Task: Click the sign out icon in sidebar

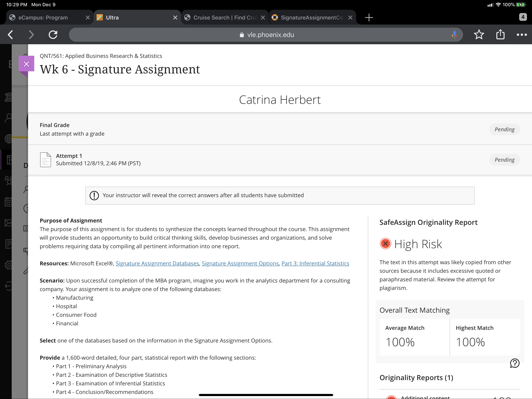Action: (x=8, y=286)
